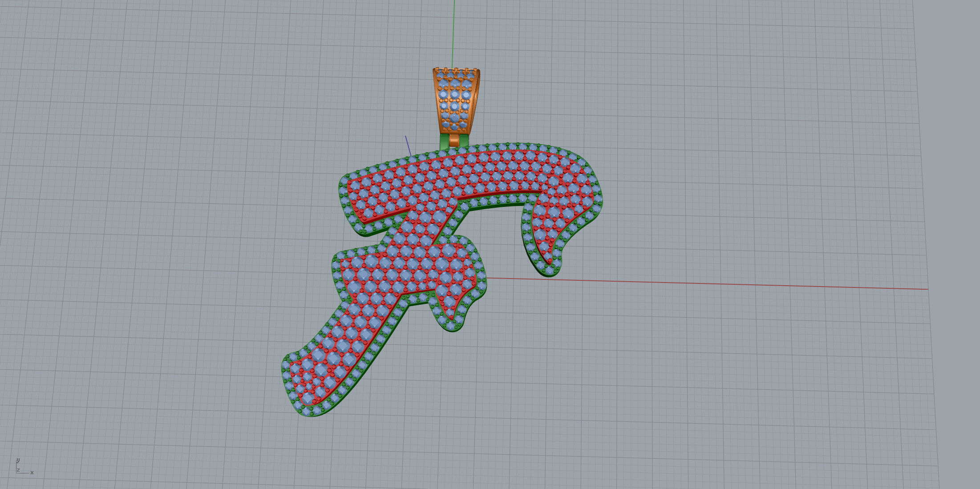Select the red X-axis line
Image resolution: width=980 pixels, height=489 pixels.
708,284
